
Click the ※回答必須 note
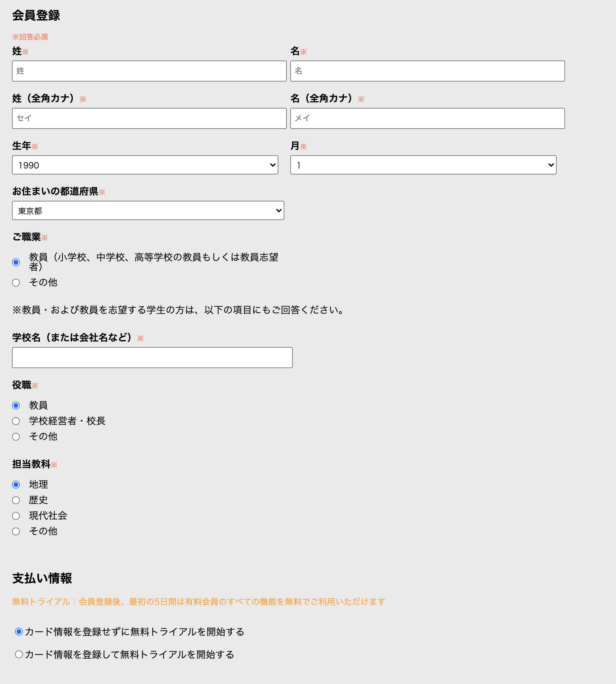30,37
